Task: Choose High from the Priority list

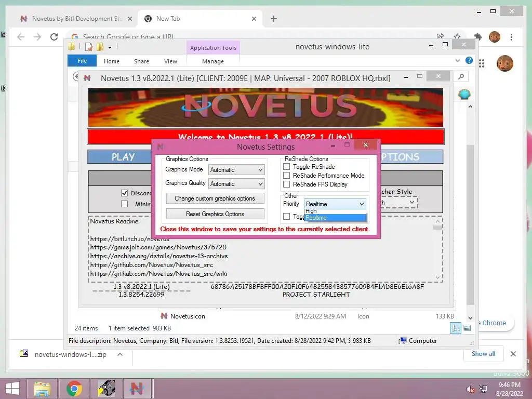Action: pos(335,211)
